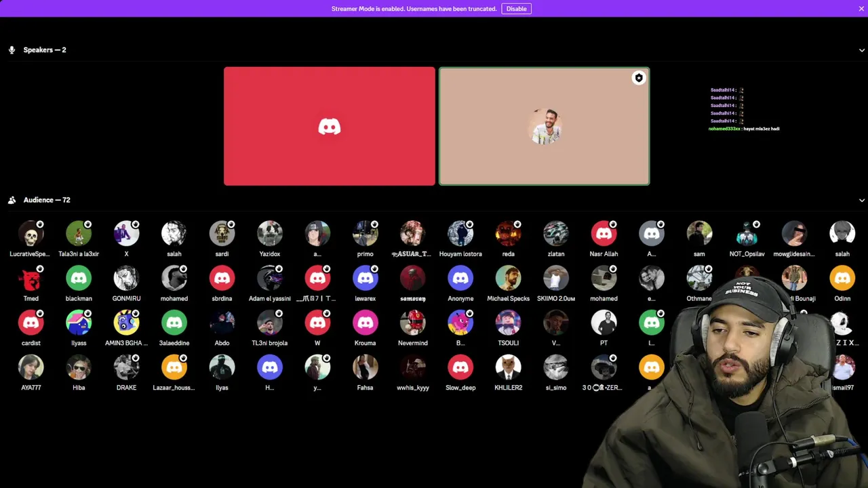Collapse the Audience section chevron
The image size is (868, 488).
click(x=862, y=201)
